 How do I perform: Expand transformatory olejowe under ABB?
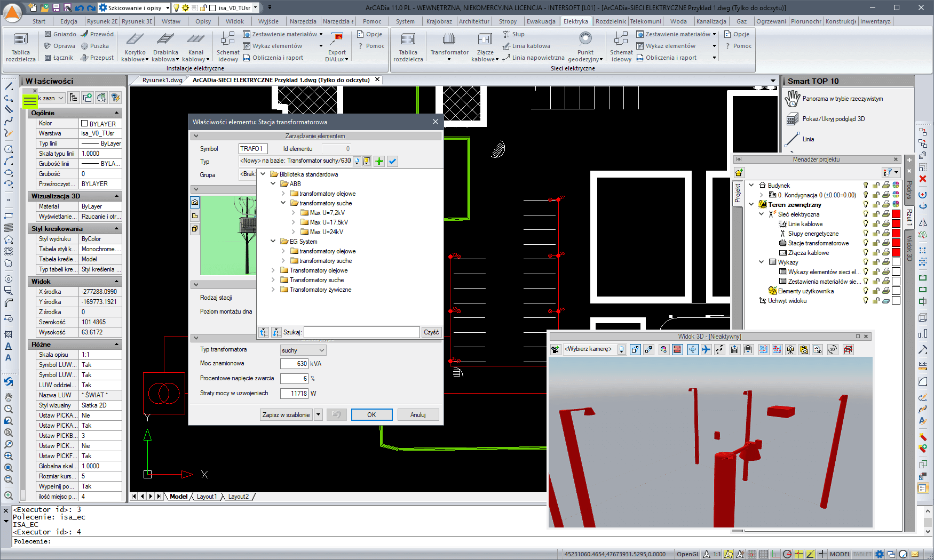283,194
